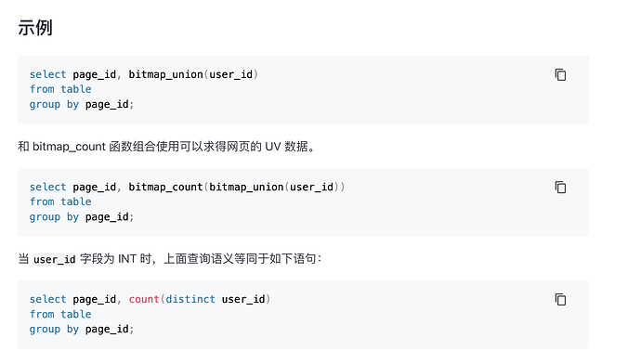
Task: Click the red count keyword in third block
Action: click(x=144, y=299)
